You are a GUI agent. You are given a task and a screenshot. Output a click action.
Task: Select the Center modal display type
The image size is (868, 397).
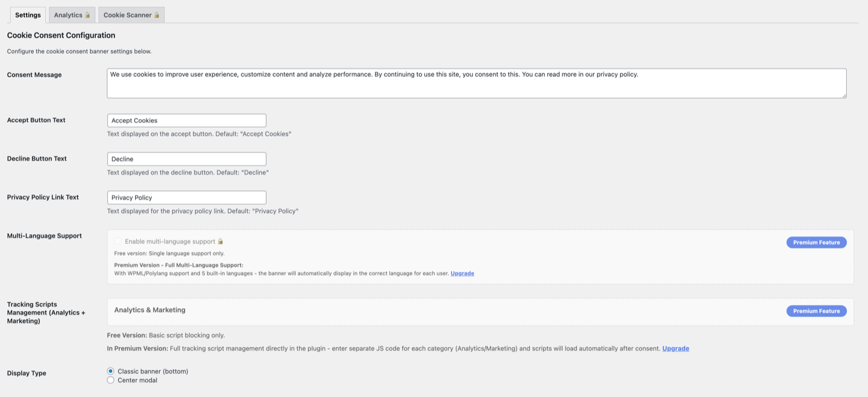pyautogui.click(x=110, y=380)
